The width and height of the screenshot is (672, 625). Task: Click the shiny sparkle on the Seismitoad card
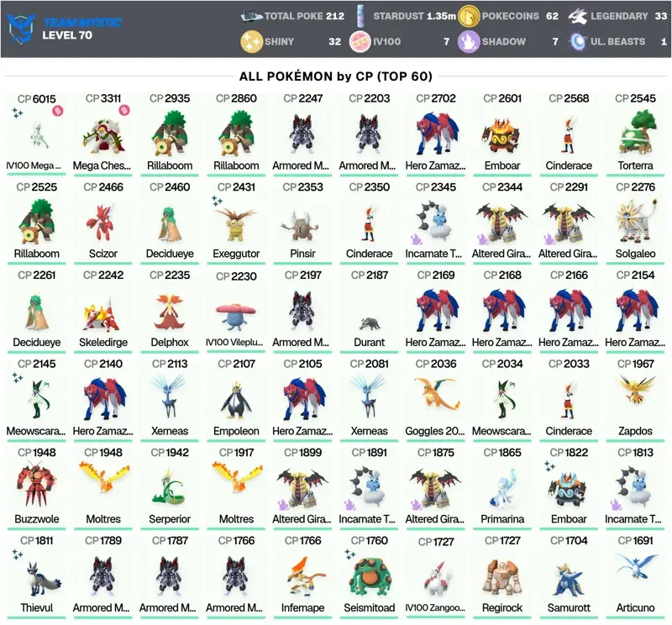click(x=349, y=554)
